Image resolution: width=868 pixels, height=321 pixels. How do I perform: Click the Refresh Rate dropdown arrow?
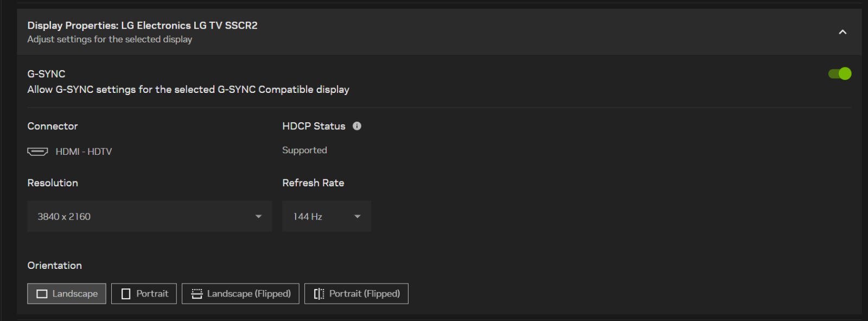(x=358, y=217)
